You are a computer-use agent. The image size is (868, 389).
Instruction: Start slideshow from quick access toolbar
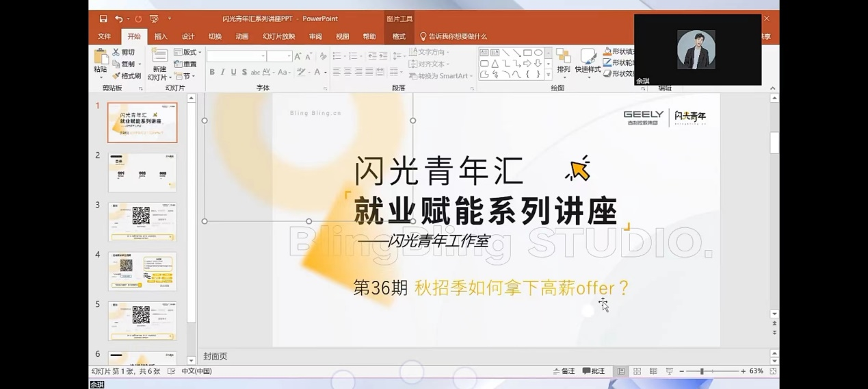pyautogui.click(x=154, y=19)
